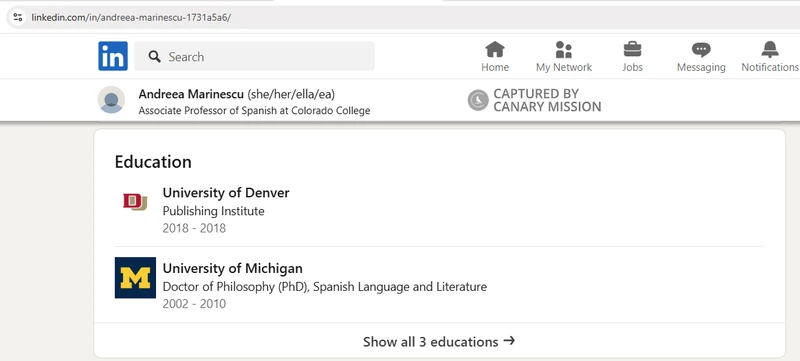800x361 pixels.
Task: Expand Show all 3 educations
Action: (439, 341)
